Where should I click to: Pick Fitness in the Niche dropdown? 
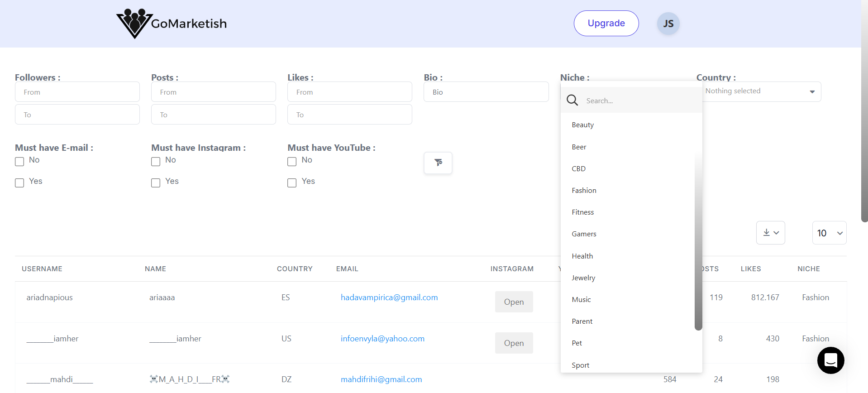[x=628, y=212]
